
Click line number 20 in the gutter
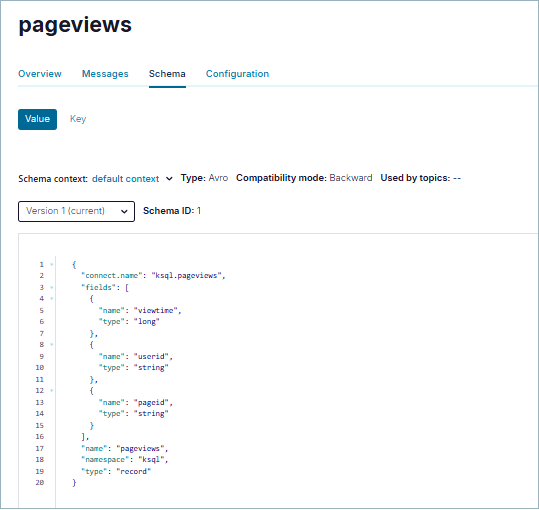point(40,483)
